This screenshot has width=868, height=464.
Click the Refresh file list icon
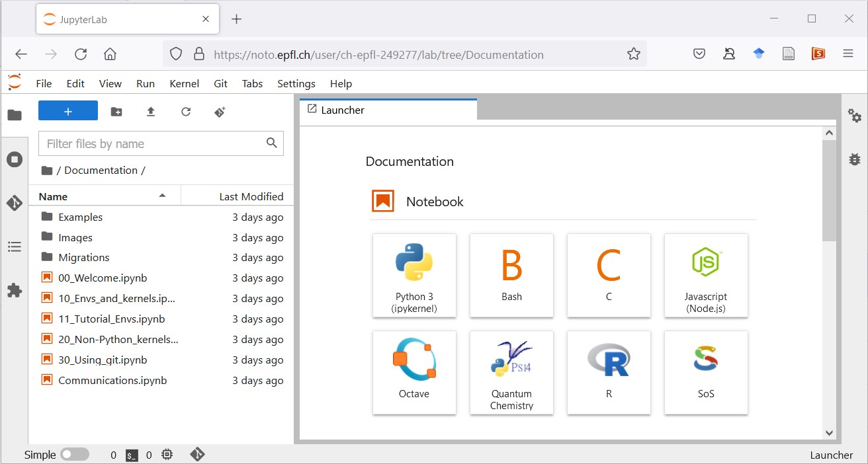[186, 111]
